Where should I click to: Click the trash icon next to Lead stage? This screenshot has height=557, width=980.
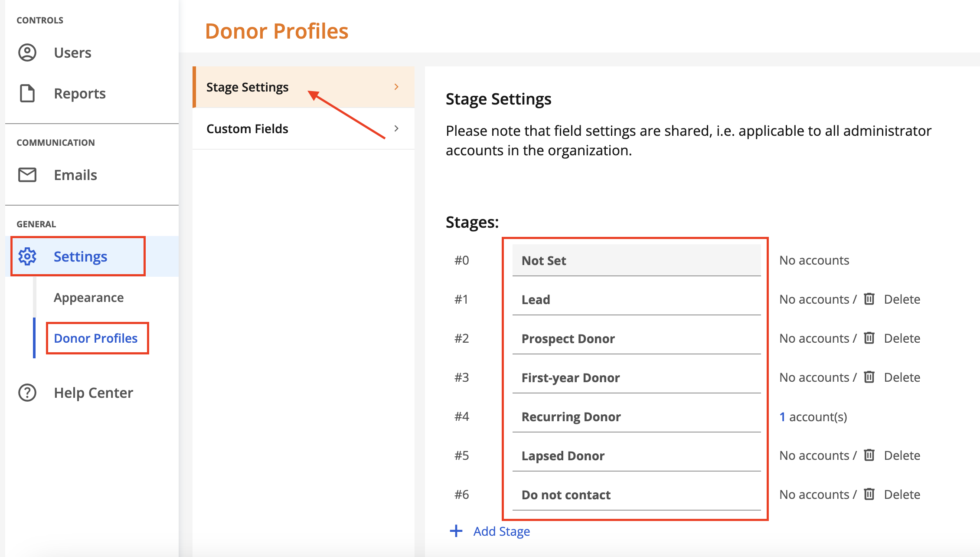869,299
